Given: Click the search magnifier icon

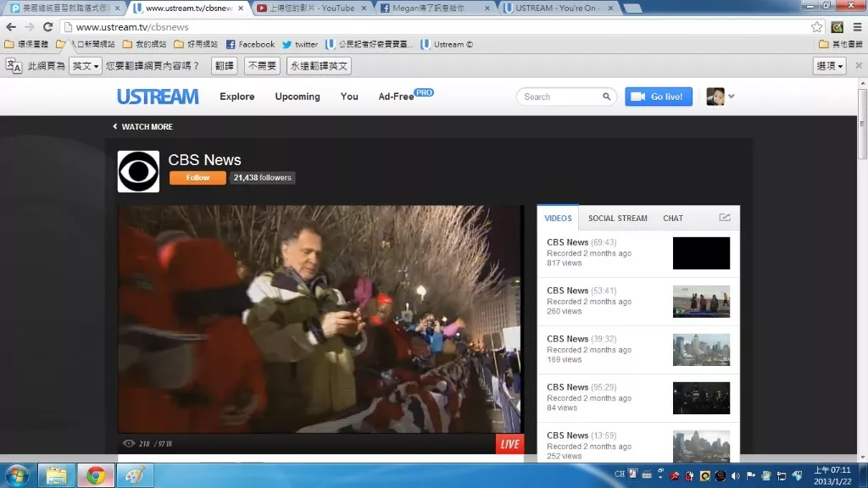Looking at the screenshot, I should point(607,97).
